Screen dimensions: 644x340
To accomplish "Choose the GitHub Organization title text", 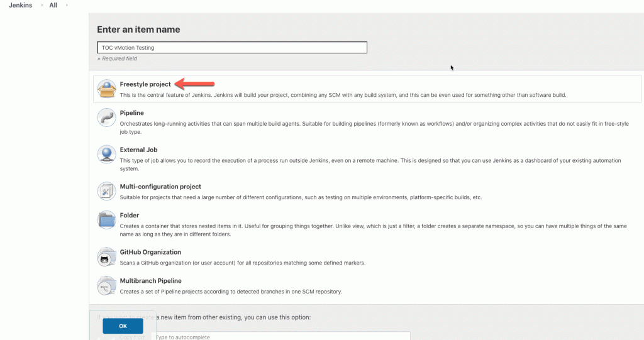I will pos(150,252).
